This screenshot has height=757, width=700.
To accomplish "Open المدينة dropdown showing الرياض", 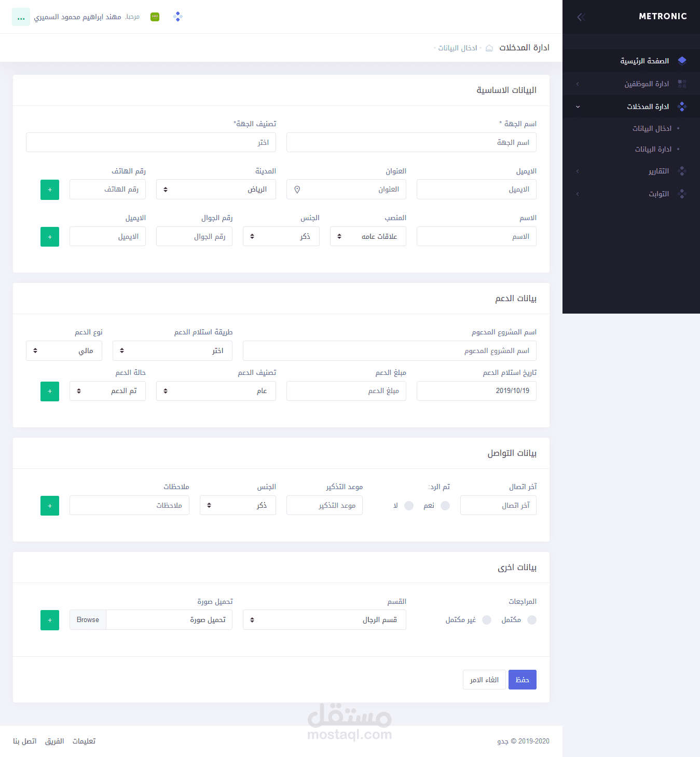I will click(x=216, y=190).
